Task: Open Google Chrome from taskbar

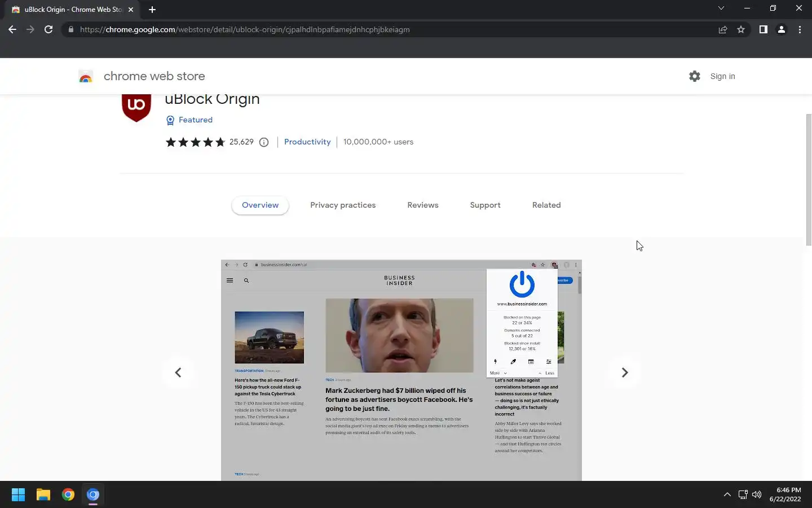Action: [68, 495]
